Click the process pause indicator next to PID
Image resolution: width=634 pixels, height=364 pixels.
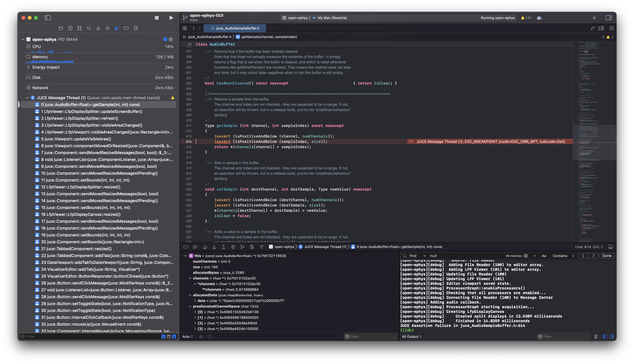point(171,39)
